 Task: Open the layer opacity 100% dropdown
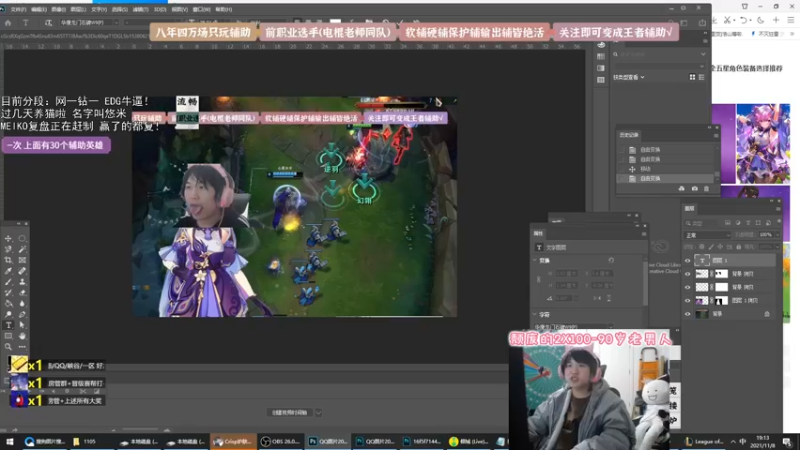778,235
